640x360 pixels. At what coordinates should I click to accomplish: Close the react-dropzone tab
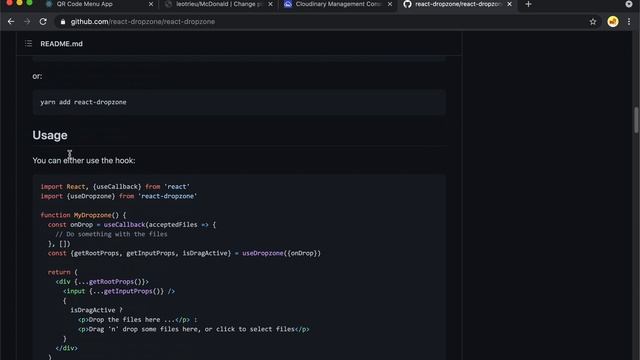pos(509,4)
